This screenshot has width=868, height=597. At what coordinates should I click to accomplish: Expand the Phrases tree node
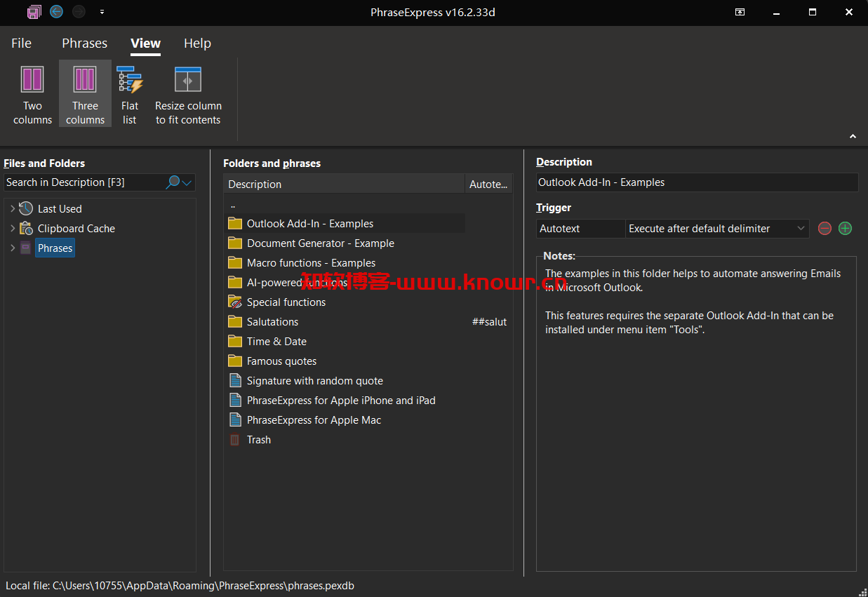click(x=13, y=248)
